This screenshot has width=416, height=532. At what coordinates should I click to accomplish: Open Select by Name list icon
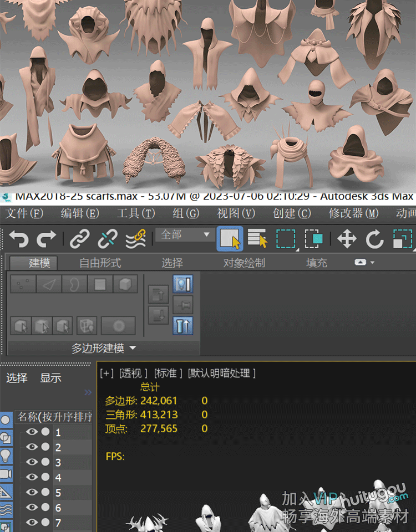point(257,239)
